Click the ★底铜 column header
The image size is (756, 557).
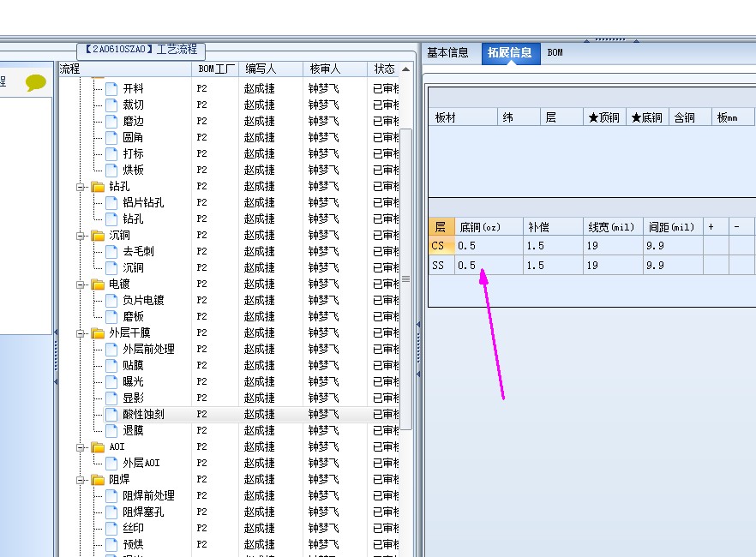coord(647,117)
